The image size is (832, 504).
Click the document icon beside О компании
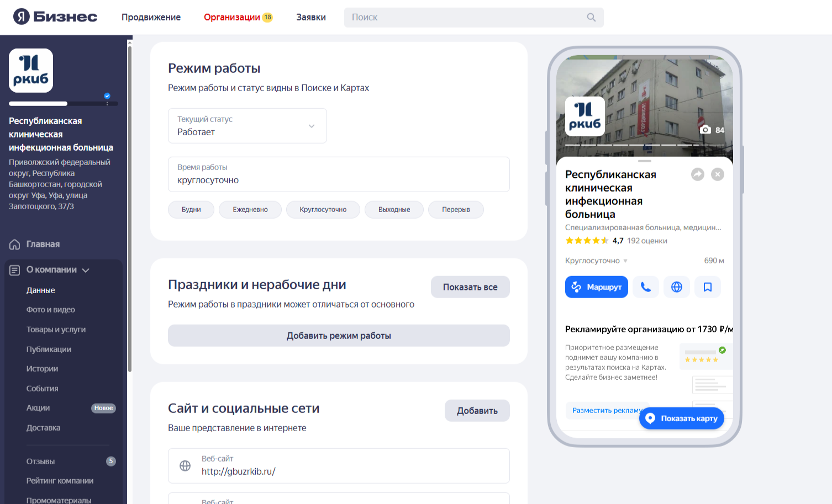click(15, 270)
